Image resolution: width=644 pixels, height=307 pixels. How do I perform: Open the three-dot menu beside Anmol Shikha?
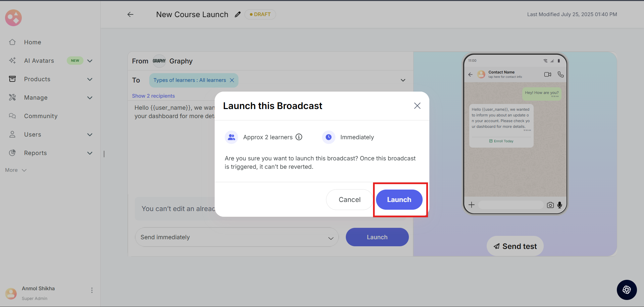[92, 290]
